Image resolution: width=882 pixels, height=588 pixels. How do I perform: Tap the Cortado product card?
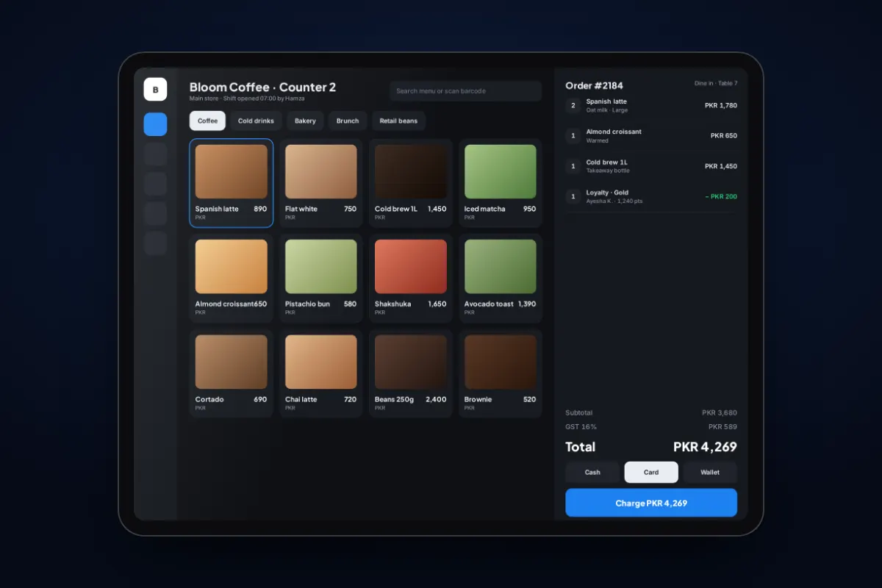coord(232,373)
